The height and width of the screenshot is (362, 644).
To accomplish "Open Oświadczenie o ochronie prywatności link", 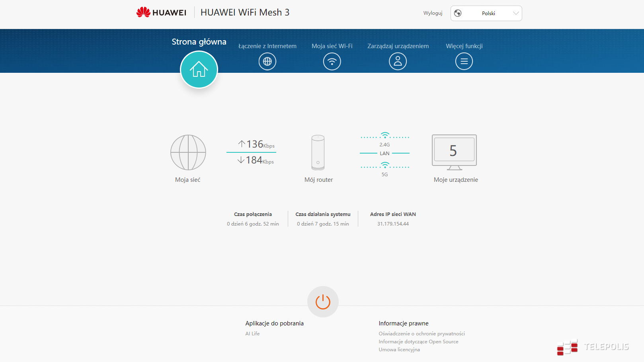I will tap(422, 334).
